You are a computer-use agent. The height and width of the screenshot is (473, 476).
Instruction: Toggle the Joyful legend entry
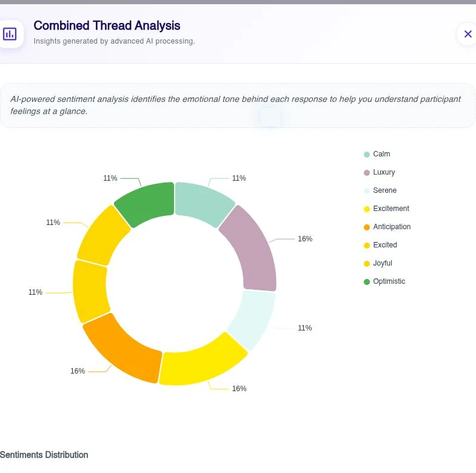[x=378, y=264]
